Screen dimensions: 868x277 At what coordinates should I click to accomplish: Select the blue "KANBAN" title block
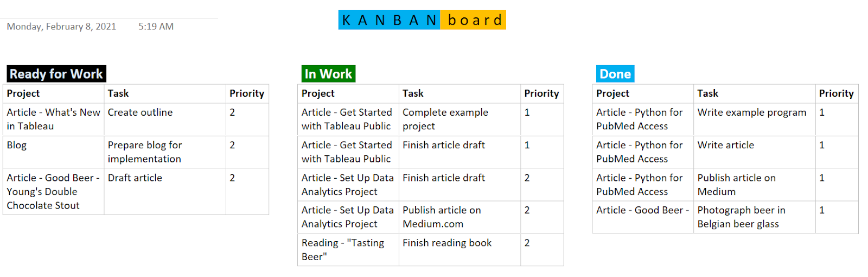point(389,20)
